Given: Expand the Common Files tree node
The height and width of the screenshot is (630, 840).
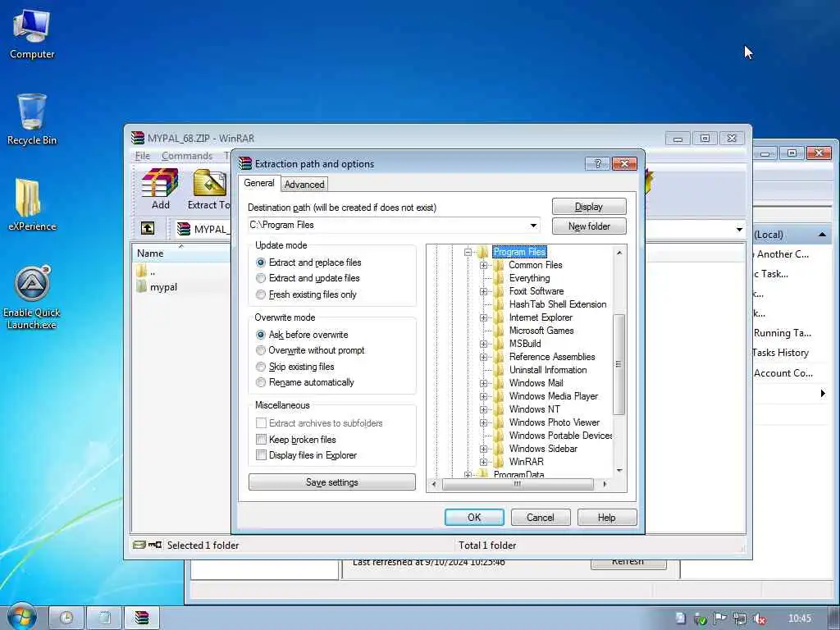Looking at the screenshot, I should [x=483, y=265].
